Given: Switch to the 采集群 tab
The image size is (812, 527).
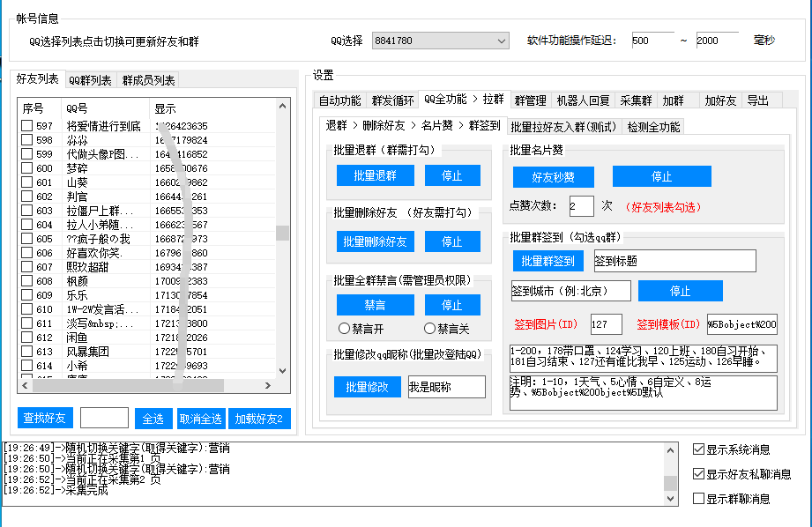Looking at the screenshot, I should point(636,100).
